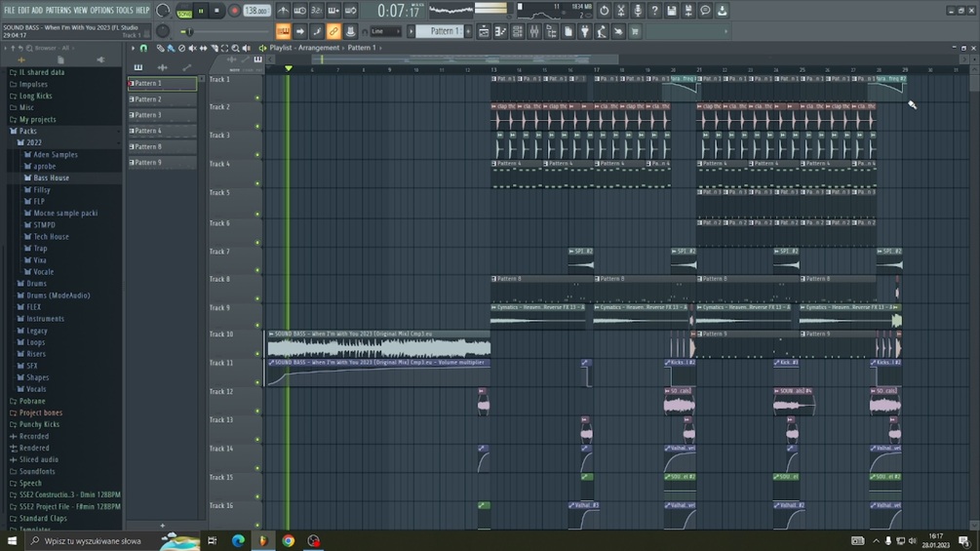Select Pattern 4 in pattern picker
The height and width of the screenshot is (551, 980).
(x=163, y=131)
